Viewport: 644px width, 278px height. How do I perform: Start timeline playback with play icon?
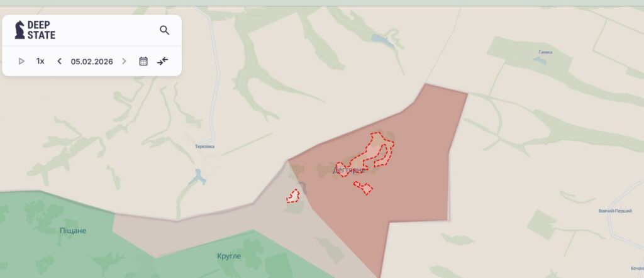tap(21, 61)
